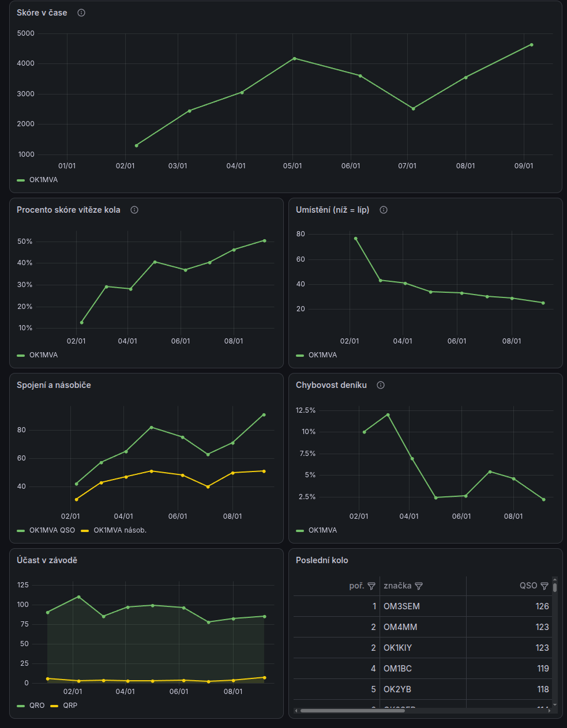Toggle OK1MVA QSO series legend
This screenshot has width=567, height=728.
coord(52,530)
